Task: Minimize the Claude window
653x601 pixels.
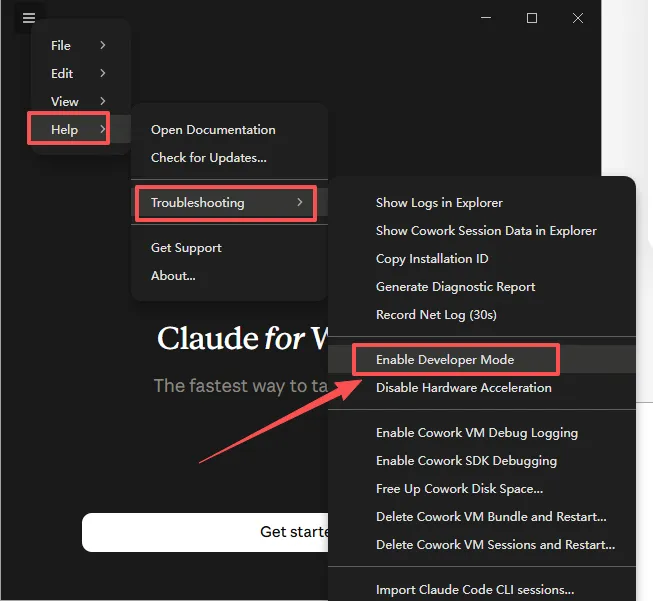Action: pyautogui.click(x=486, y=18)
